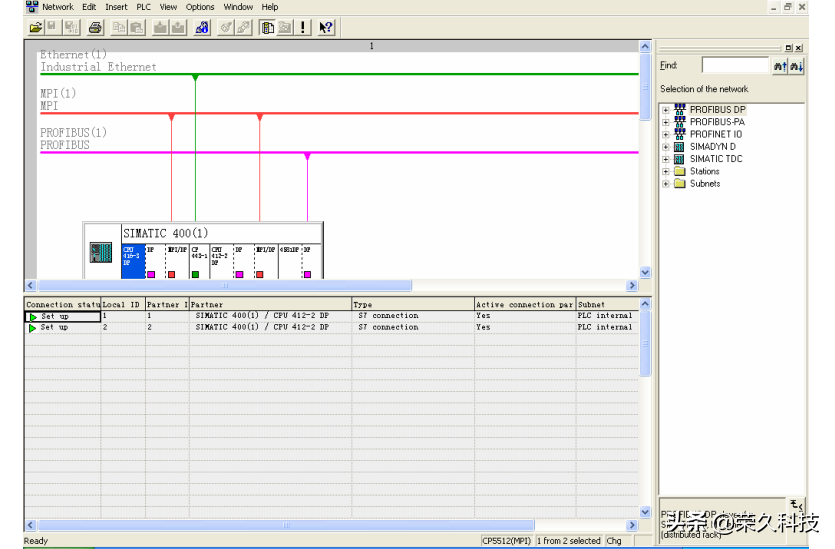Click into the Find text field
835x549 pixels.
(x=734, y=66)
